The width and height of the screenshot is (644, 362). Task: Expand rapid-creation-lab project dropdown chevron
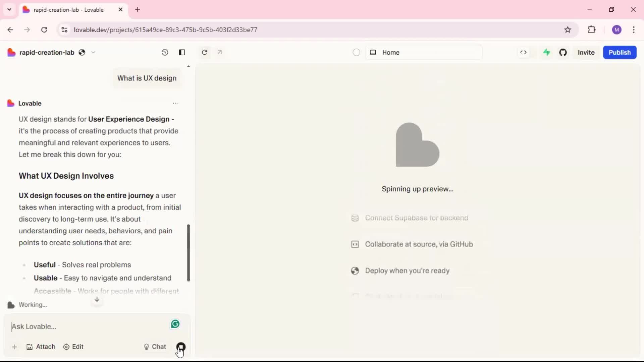pos(94,52)
